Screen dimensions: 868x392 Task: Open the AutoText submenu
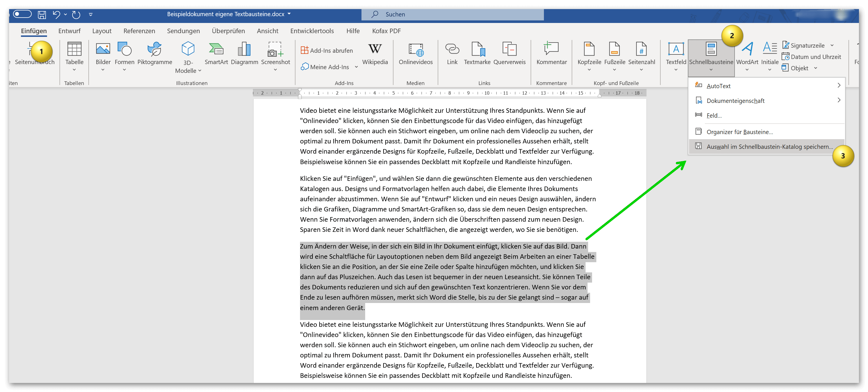point(767,86)
